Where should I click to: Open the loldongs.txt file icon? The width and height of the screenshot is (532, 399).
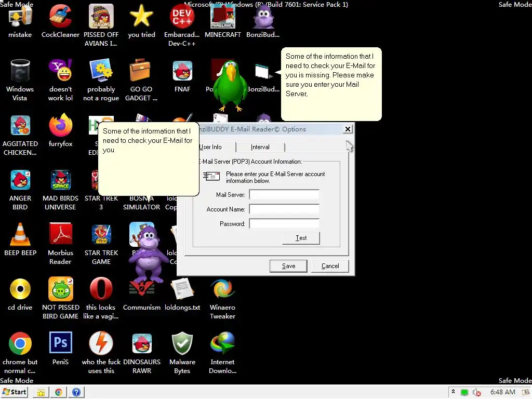coord(182,289)
